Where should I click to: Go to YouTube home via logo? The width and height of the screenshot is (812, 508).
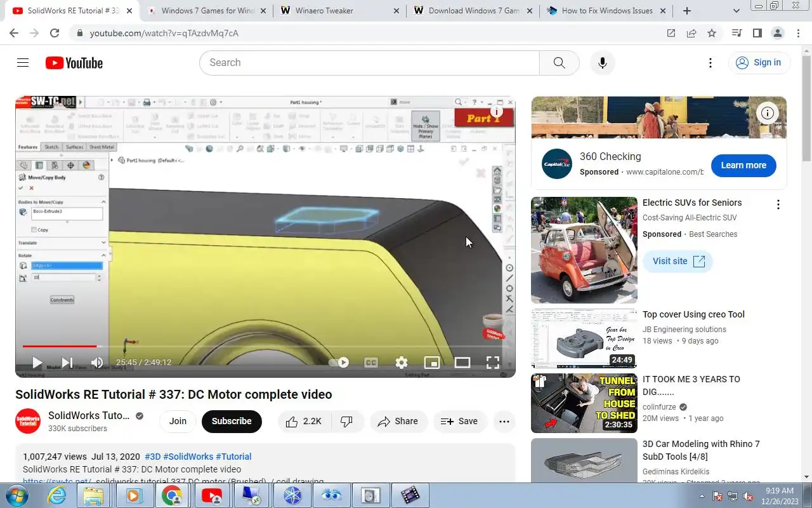74,63
